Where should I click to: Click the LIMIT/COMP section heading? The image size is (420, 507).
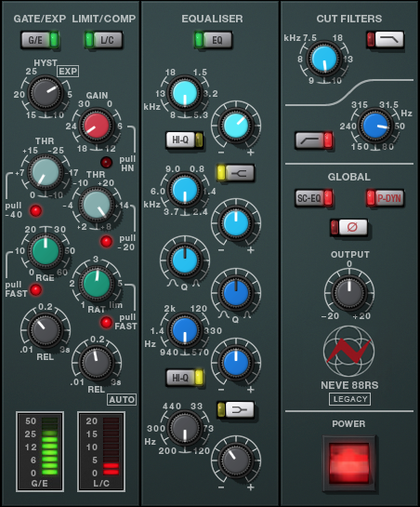[104, 19]
